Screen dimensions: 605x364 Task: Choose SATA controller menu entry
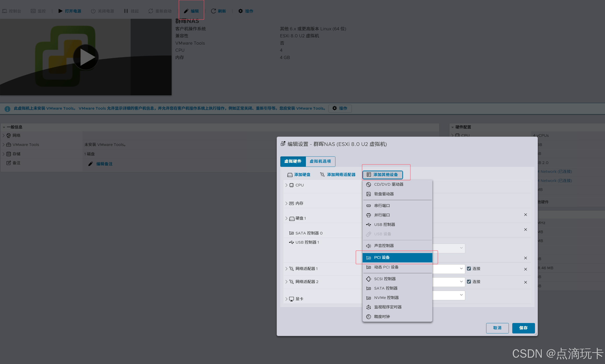(386, 288)
